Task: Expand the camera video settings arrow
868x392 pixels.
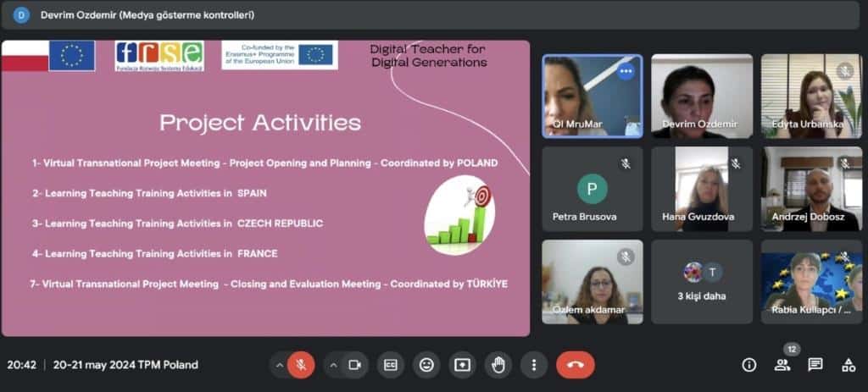Action: click(x=333, y=365)
